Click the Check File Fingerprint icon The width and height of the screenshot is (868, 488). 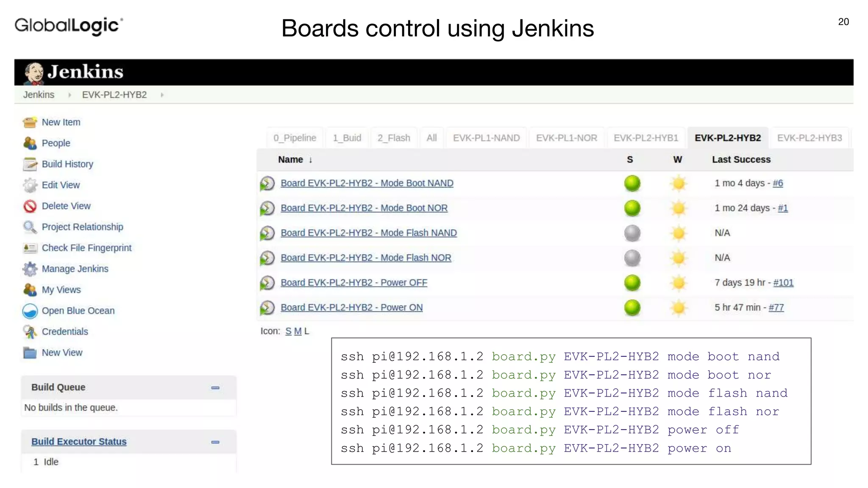30,248
